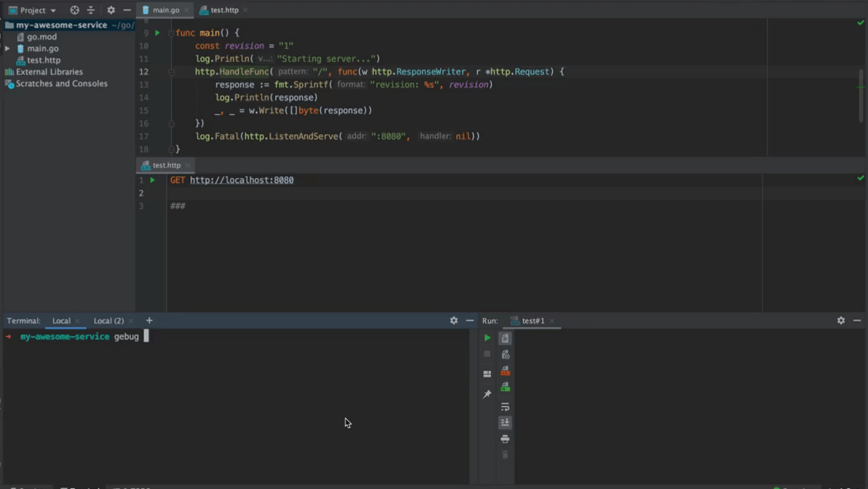Image resolution: width=868 pixels, height=489 pixels.
Task: Close the Local (2) terminal tab
Action: tap(130, 321)
